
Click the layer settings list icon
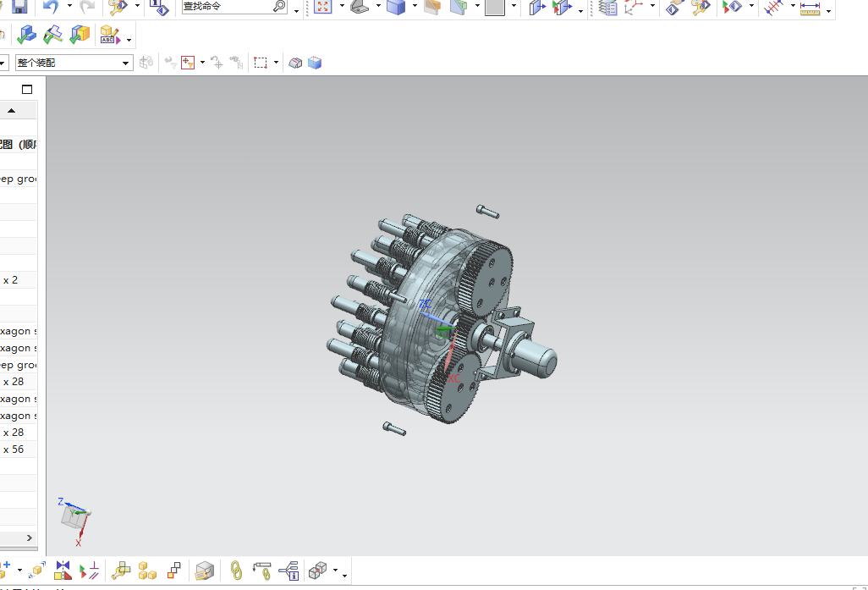607,8
